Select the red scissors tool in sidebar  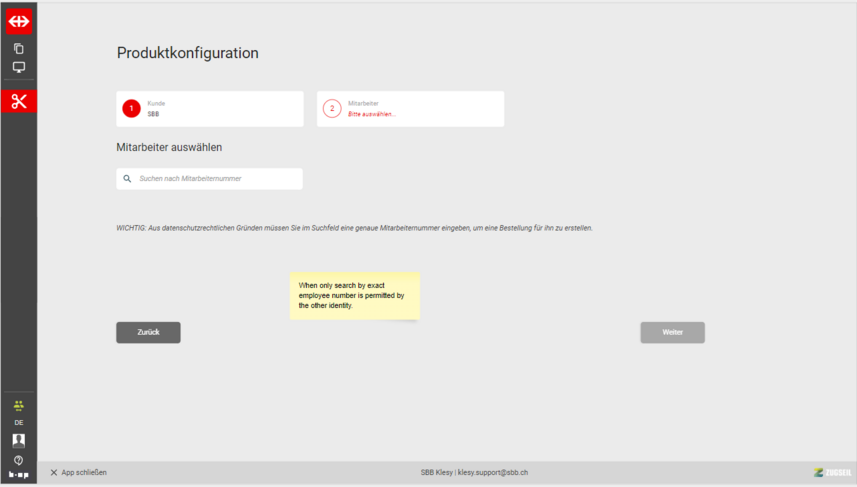click(18, 101)
